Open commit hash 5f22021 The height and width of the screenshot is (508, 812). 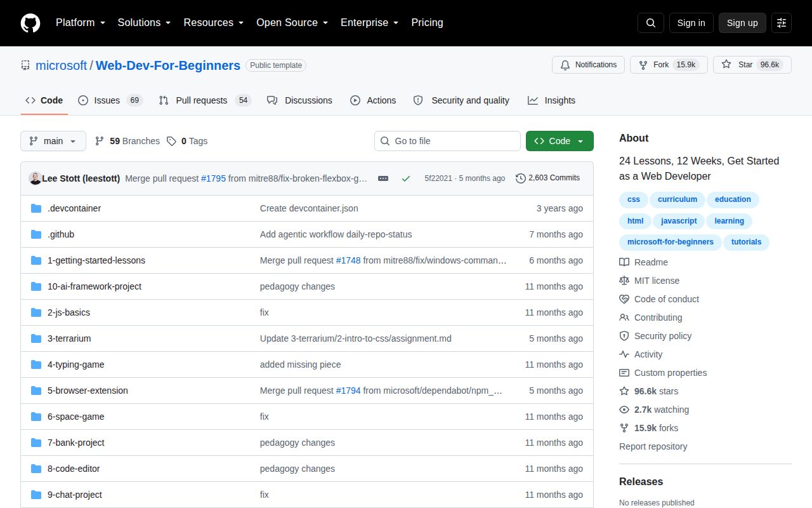438,178
